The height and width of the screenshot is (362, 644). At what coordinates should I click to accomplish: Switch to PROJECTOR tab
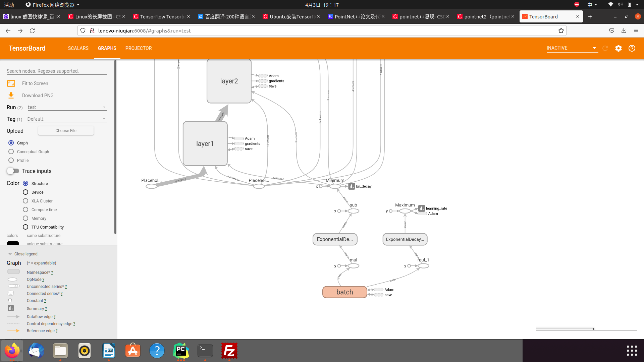[x=139, y=48]
